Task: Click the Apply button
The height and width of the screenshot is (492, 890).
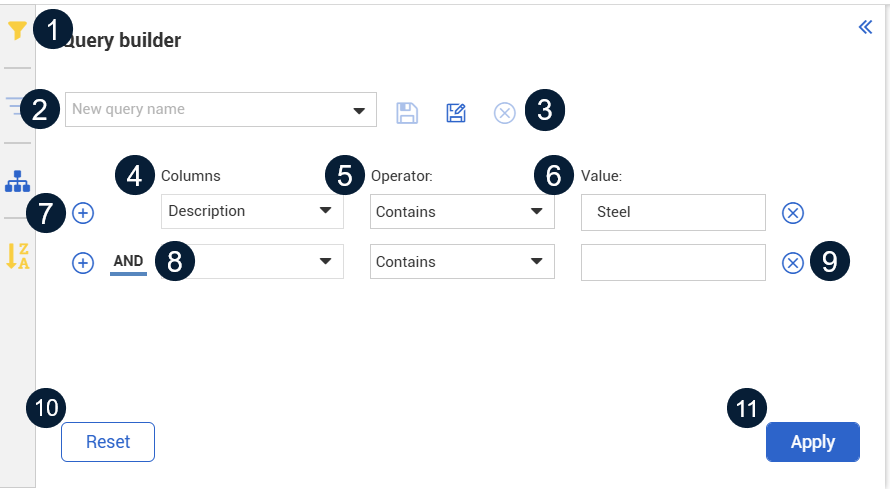Action: (x=813, y=442)
